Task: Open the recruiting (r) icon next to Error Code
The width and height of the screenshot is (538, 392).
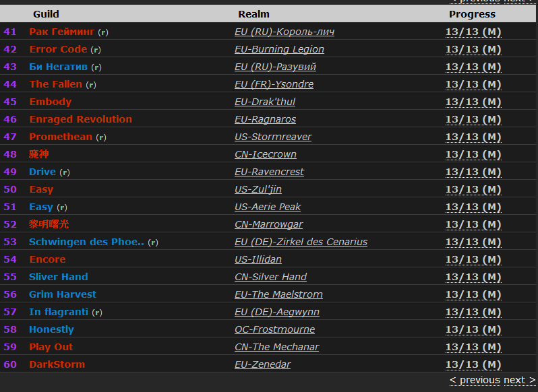Action: (x=96, y=50)
